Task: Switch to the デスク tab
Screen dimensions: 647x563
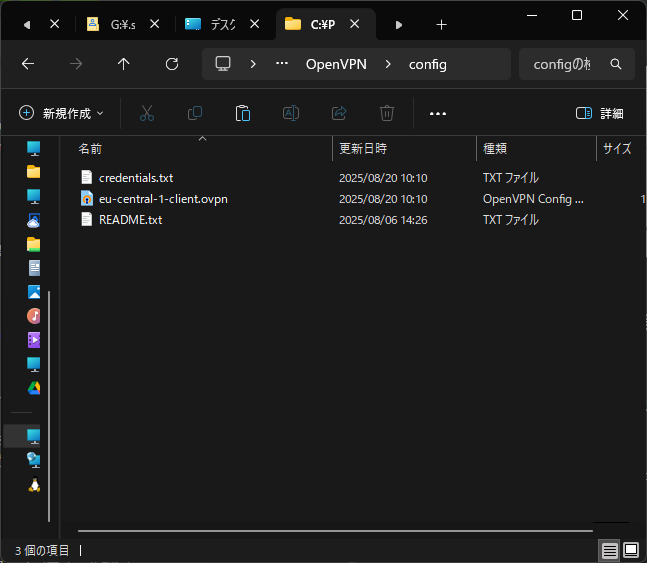Action: point(223,24)
